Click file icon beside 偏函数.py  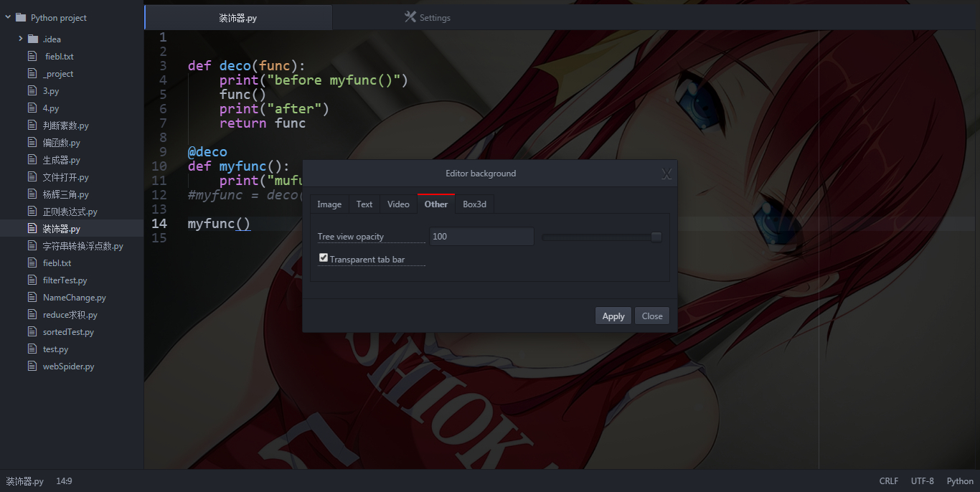point(32,142)
